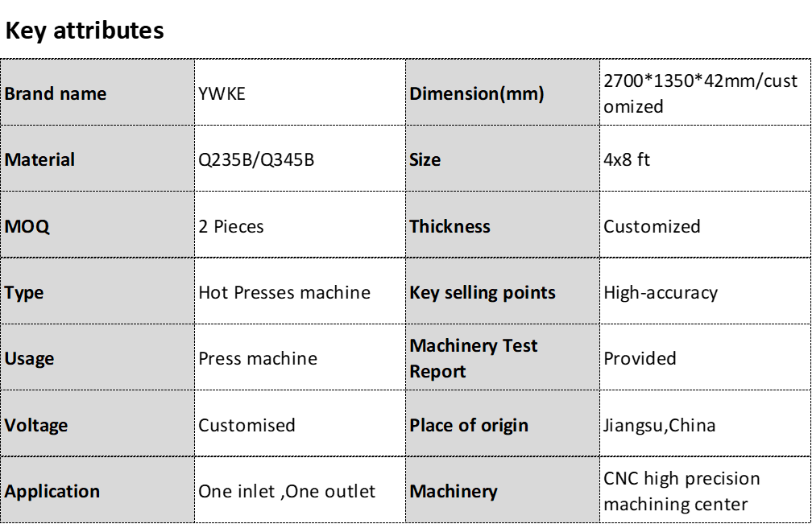This screenshot has width=812, height=524.
Task: Click the Application label cell
Action: [97, 490]
